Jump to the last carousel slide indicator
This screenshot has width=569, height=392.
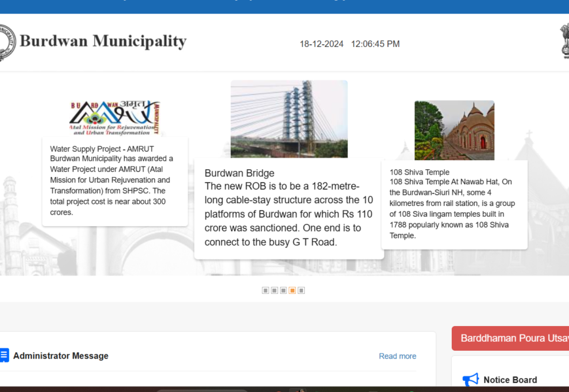tap(302, 290)
